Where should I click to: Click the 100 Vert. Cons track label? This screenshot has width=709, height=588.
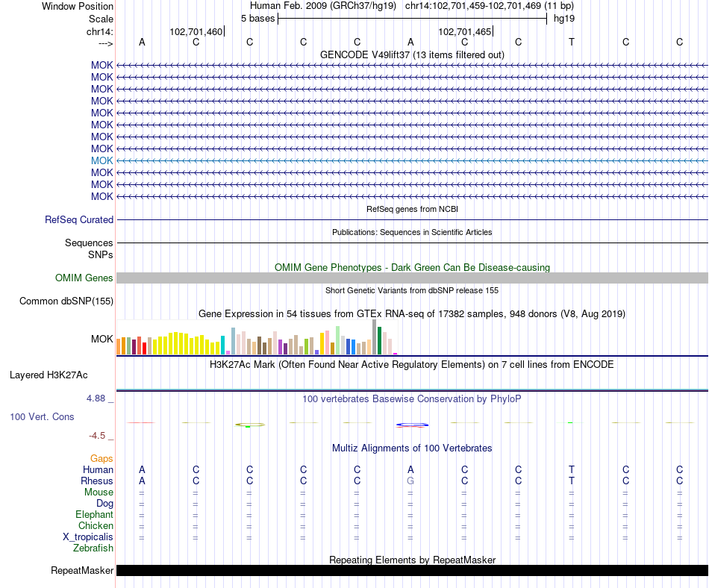click(x=42, y=416)
